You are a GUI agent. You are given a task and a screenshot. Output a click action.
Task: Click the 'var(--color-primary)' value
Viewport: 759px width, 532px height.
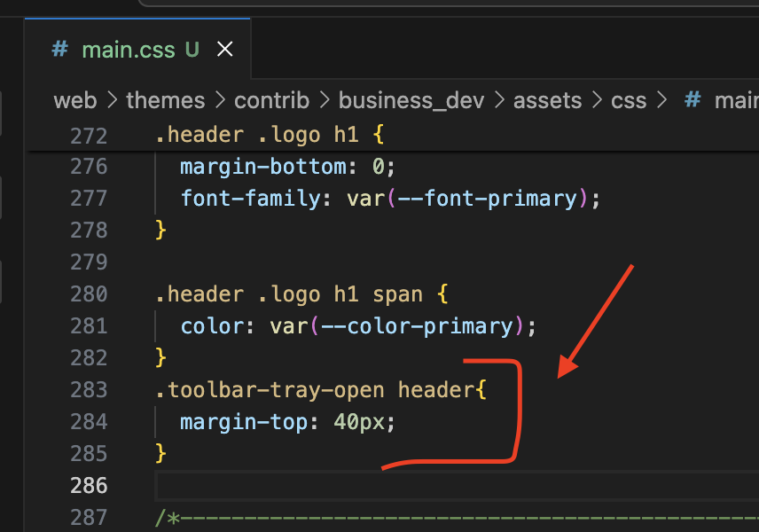point(399,325)
